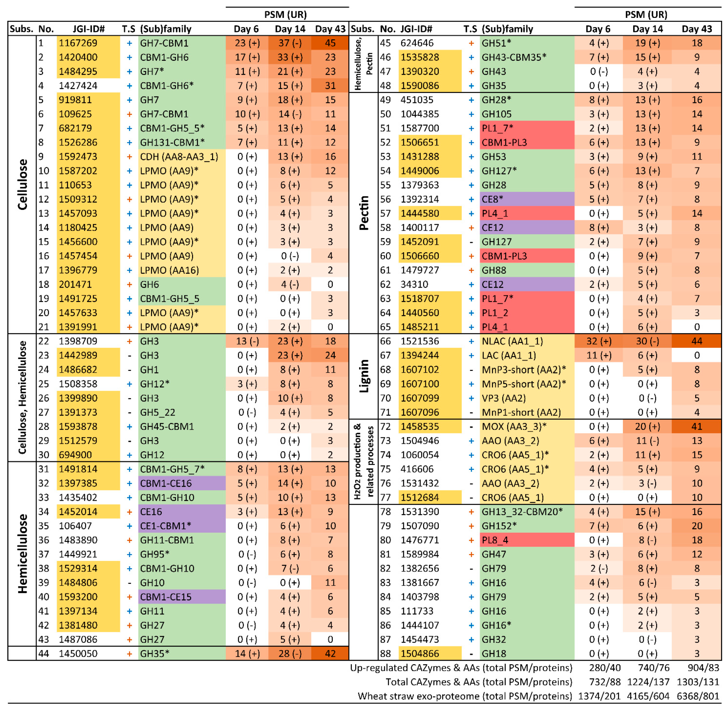The width and height of the screenshot is (728, 706).
Task: Click the 6368/801 total value
Action: tap(698, 696)
